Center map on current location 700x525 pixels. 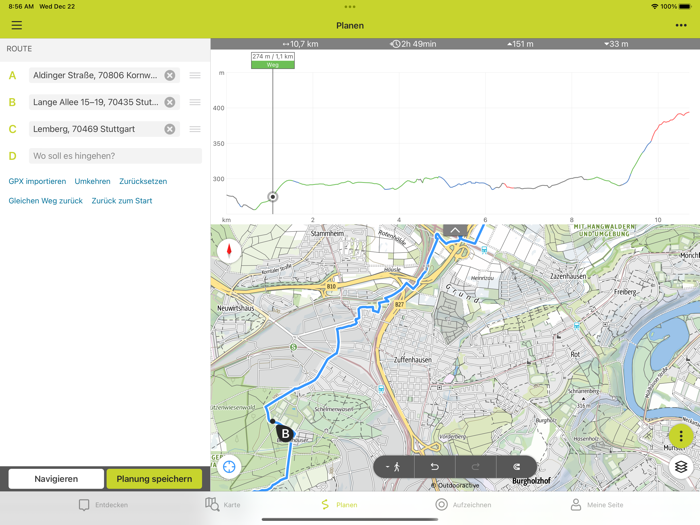coord(229,467)
